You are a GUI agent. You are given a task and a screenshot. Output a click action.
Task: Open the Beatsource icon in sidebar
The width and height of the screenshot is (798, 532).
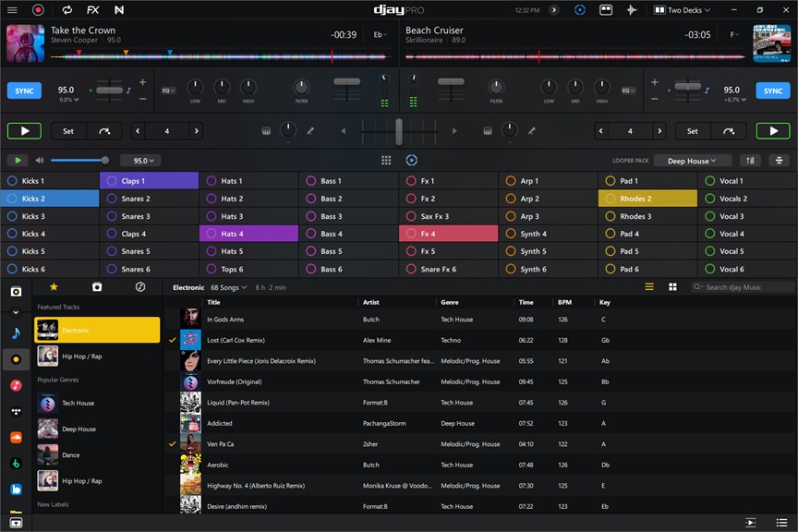16,490
